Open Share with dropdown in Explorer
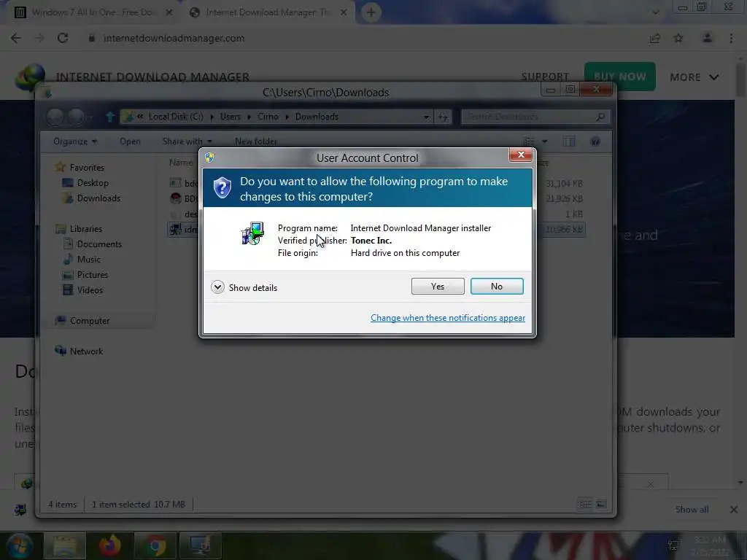Screen dimensions: 747x560 coord(187,141)
